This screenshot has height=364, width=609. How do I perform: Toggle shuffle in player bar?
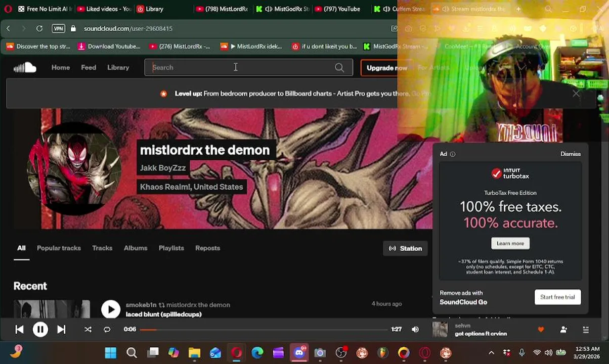88,330
